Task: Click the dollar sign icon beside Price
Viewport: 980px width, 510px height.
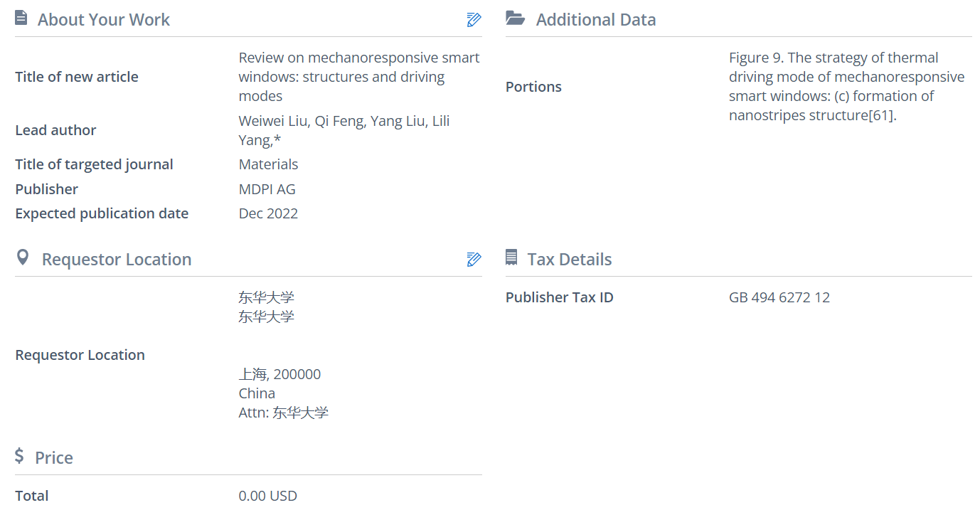Action: pos(20,456)
